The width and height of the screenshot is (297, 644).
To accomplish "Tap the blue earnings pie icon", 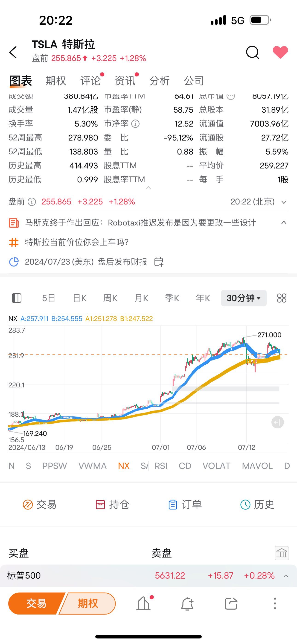I will coord(14,262).
